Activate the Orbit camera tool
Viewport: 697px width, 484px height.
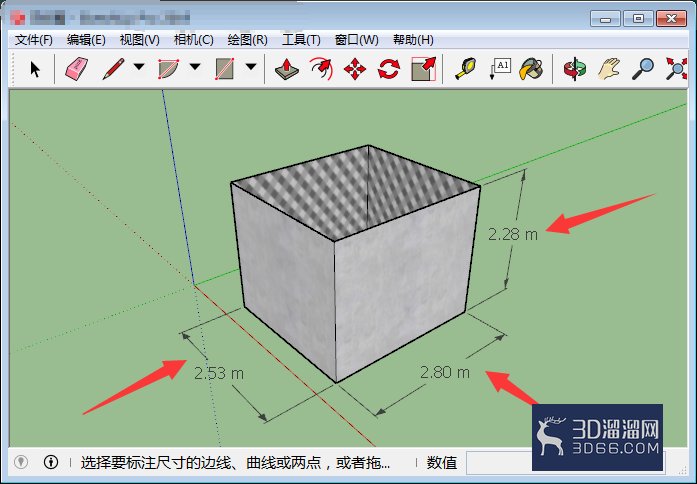574,69
